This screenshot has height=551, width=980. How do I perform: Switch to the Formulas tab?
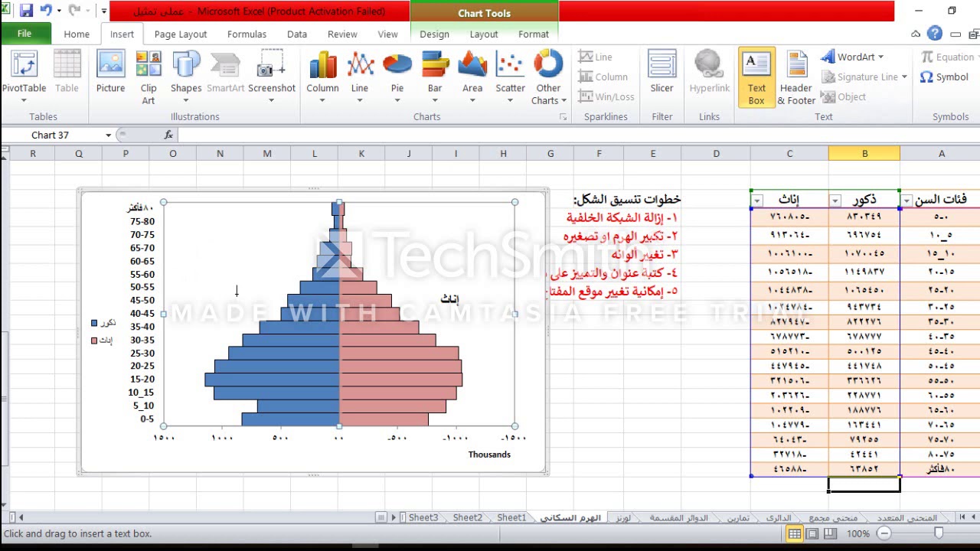(247, 34)
